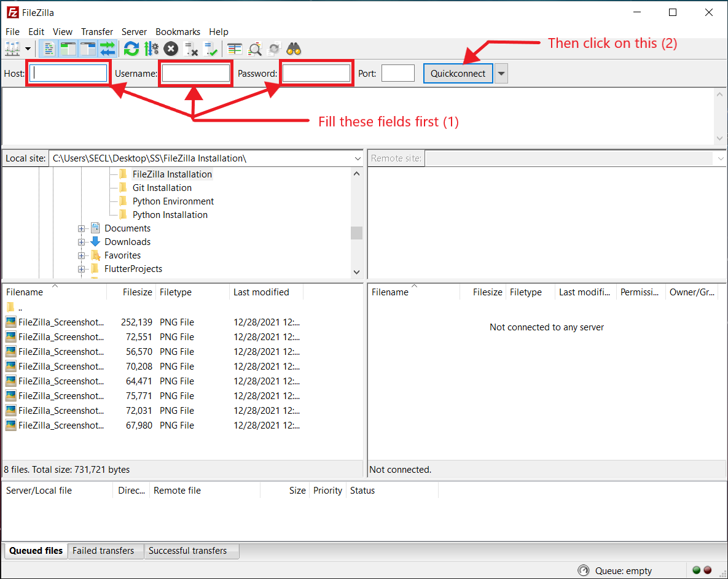
Task: Select the Documents folder icon
Action: tap(95, 228)
